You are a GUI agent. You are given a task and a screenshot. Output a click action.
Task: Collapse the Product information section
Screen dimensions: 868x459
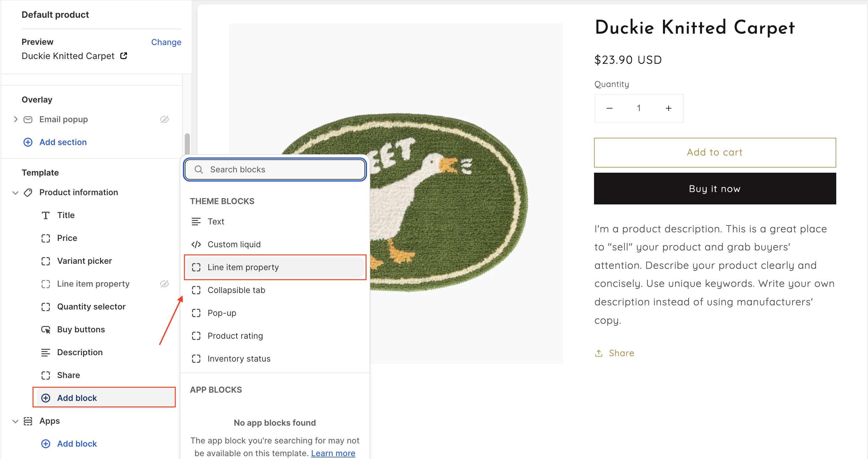point(15,192)
